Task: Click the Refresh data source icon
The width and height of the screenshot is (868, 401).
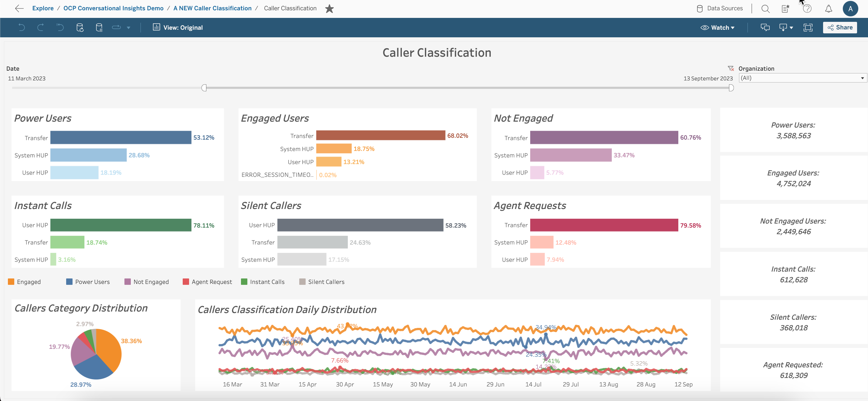Action: point(80,28)
